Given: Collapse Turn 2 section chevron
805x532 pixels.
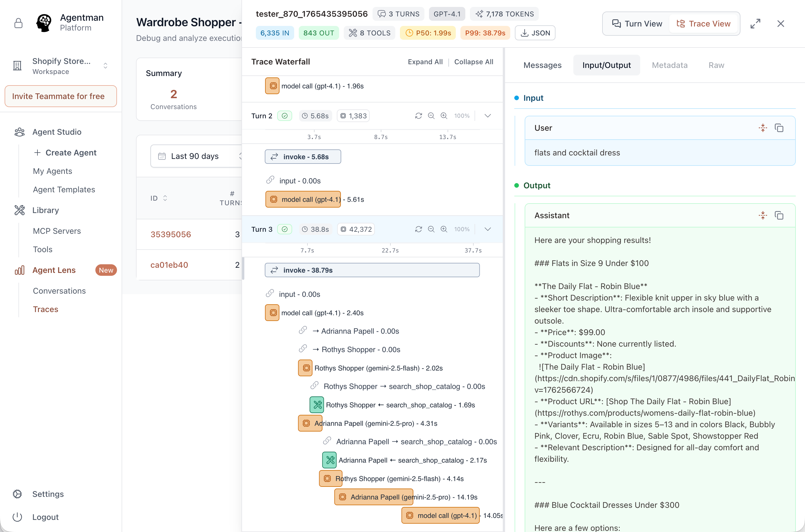Looking at the screenshot, I should [487, 116].
